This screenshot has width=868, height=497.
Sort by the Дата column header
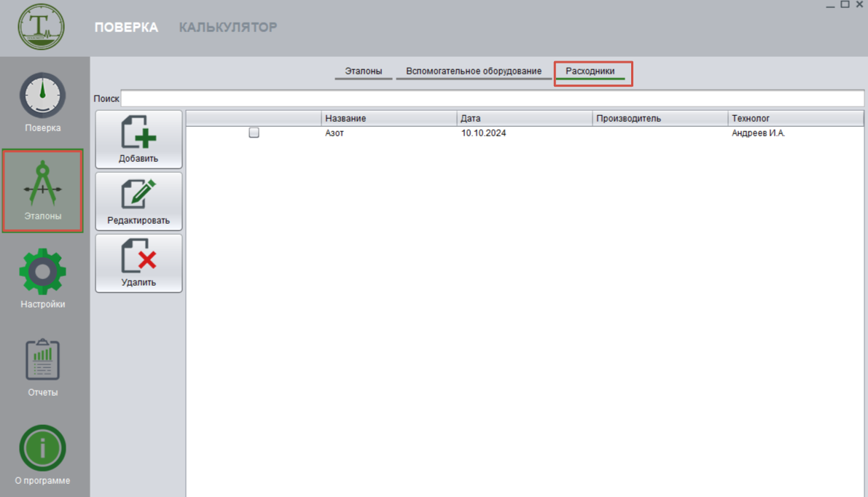click(525, 118)
